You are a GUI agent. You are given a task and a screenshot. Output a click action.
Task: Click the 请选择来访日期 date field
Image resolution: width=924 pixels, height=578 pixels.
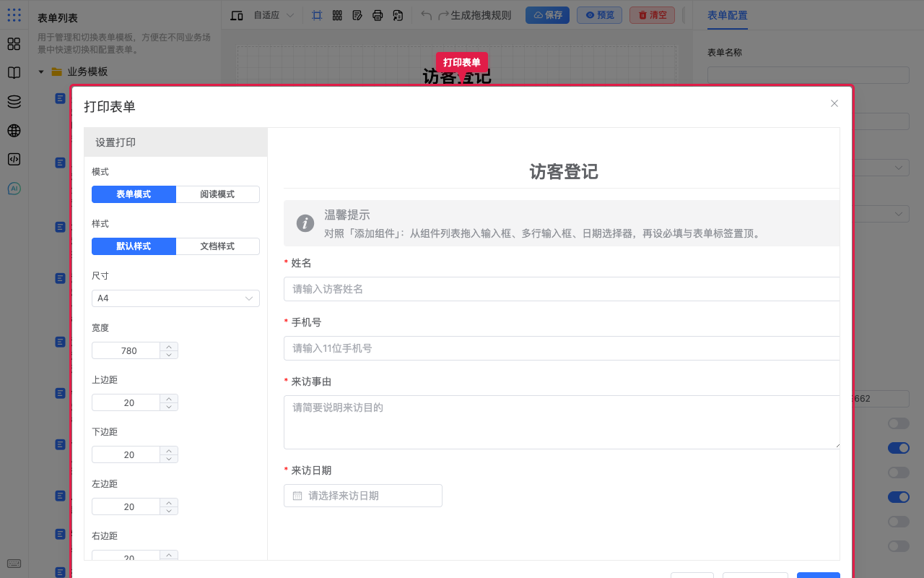click(363, 496)
